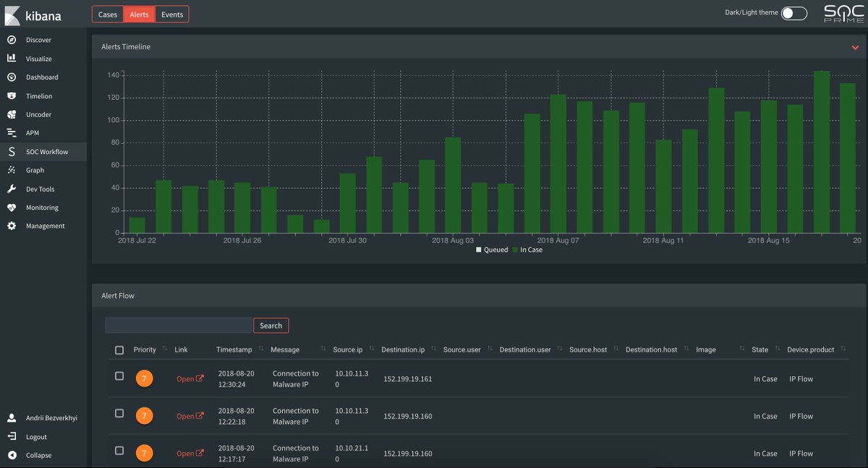
Task: Open the Management gear icon
Action: tap(12, 226)
